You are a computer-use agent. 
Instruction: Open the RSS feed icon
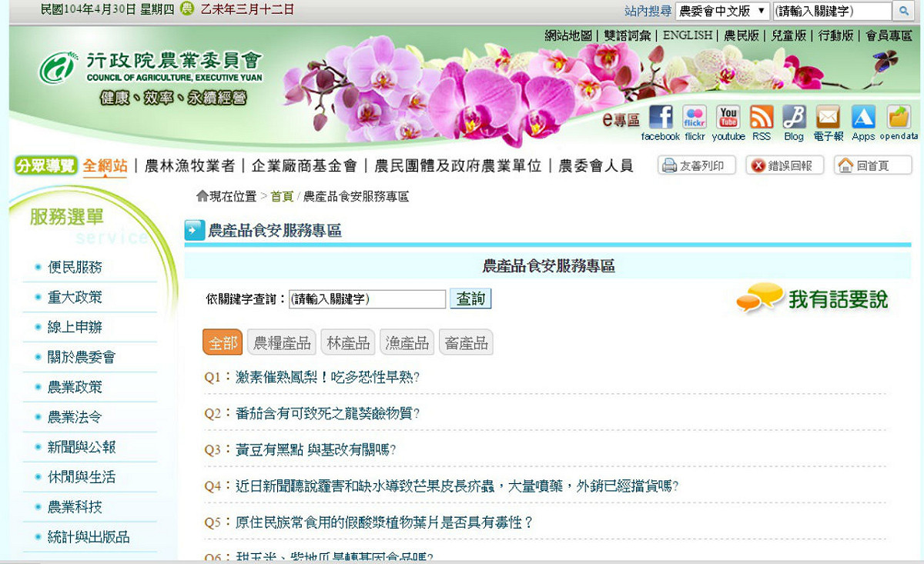[762, 118]
